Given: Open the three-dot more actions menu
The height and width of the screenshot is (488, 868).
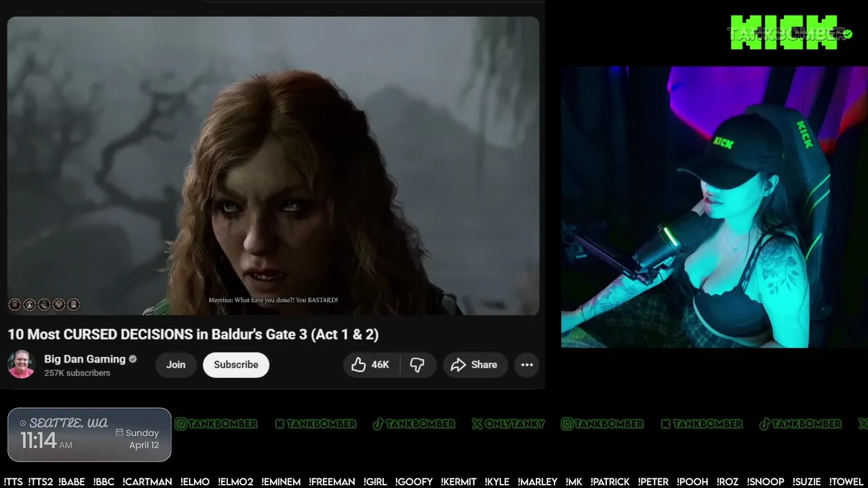Looking at the screenshot, I should coord(527,365).
